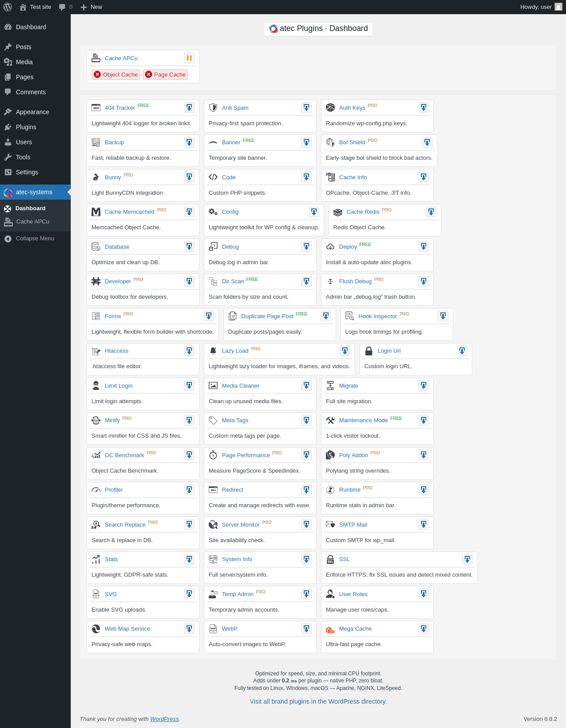Screen dimensions: 566x728
Task: Open the SMTP Mail plugin link
Action: [353, 525]
